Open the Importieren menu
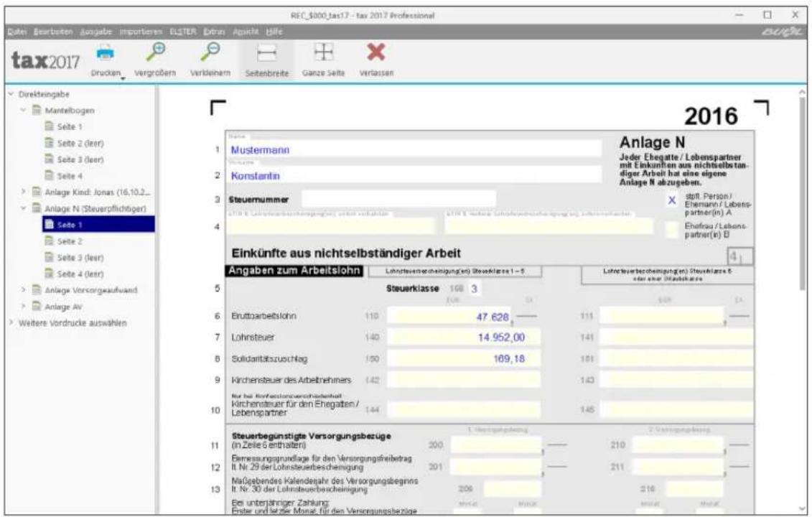 tap(141, 32)
